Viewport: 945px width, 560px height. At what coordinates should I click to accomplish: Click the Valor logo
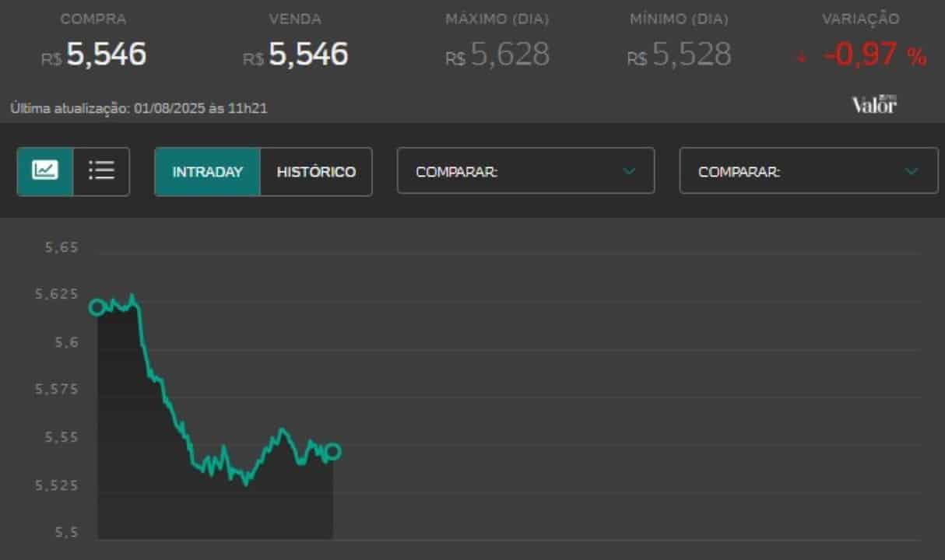point(874,105)
